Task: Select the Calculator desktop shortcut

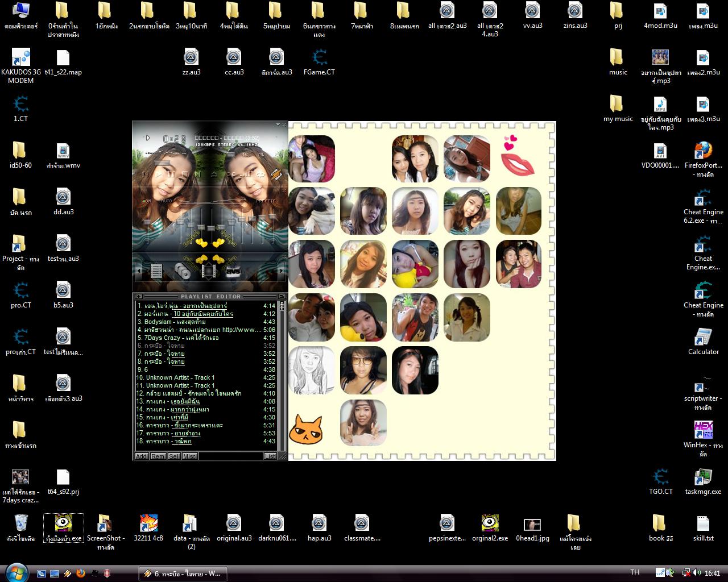Action: pos(703,342)
